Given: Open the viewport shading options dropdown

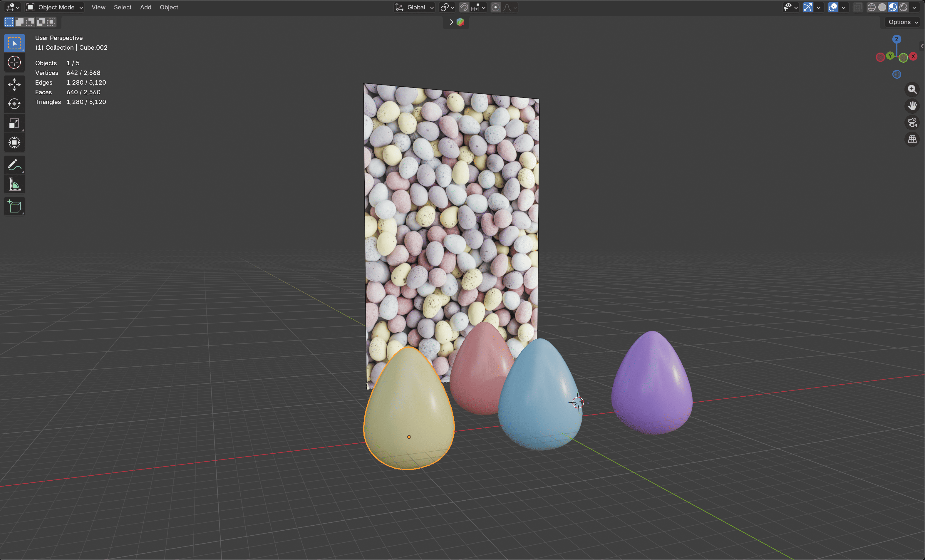Looking at the screenshot, I should coord(914,7).
